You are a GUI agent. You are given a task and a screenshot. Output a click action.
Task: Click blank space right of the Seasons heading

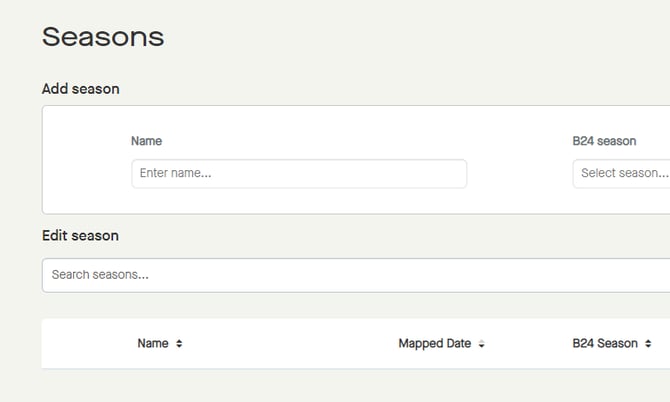[400, 37]
